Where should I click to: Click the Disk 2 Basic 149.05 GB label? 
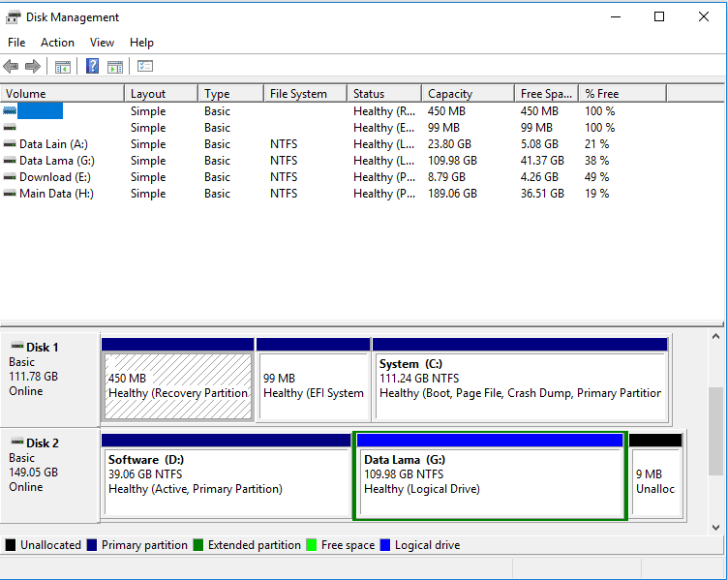[50, 475]
